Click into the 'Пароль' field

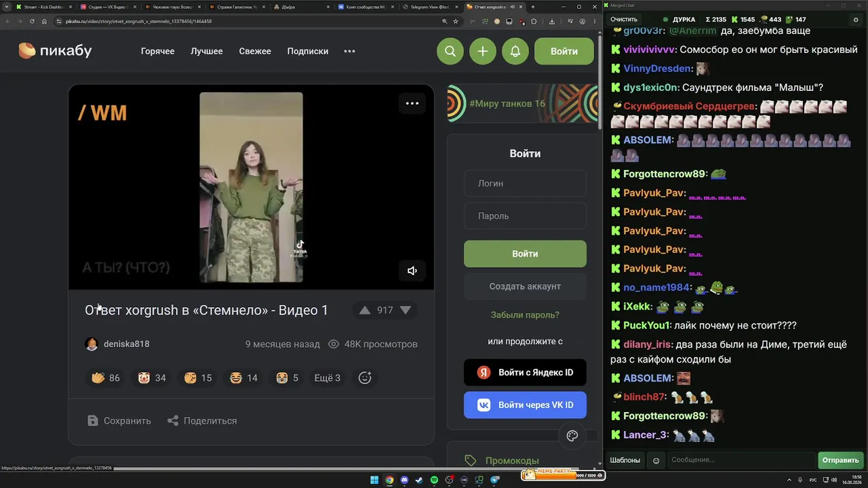[525, 216]
